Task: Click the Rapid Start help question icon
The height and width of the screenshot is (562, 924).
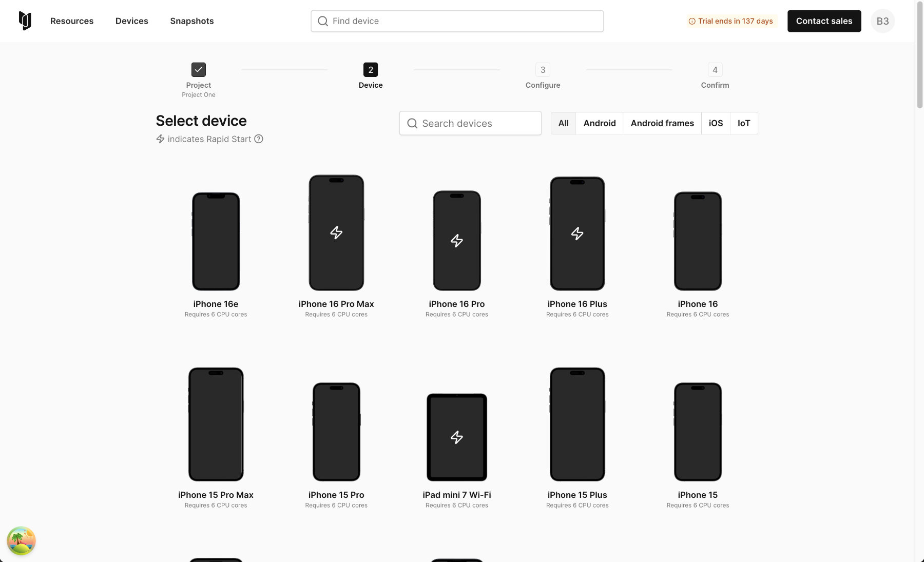Action: point(259,139)
